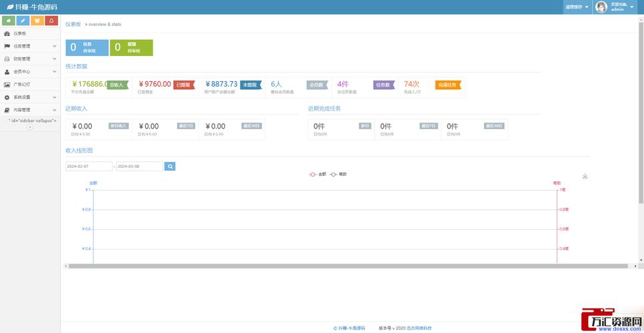Click the horizontal scrollbar below the chart

click(x=348, y=266)
